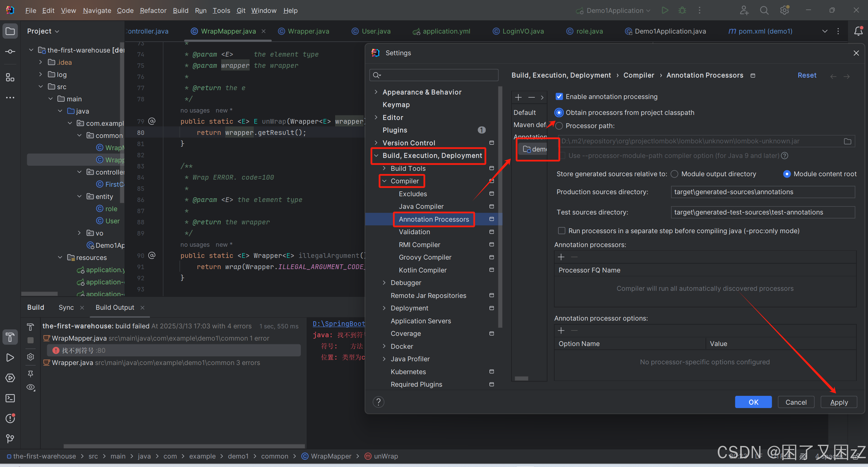The height and width of the screenshot is (467, 868).
Task: Click the Reset link in Settings
Action: point(807,75)
